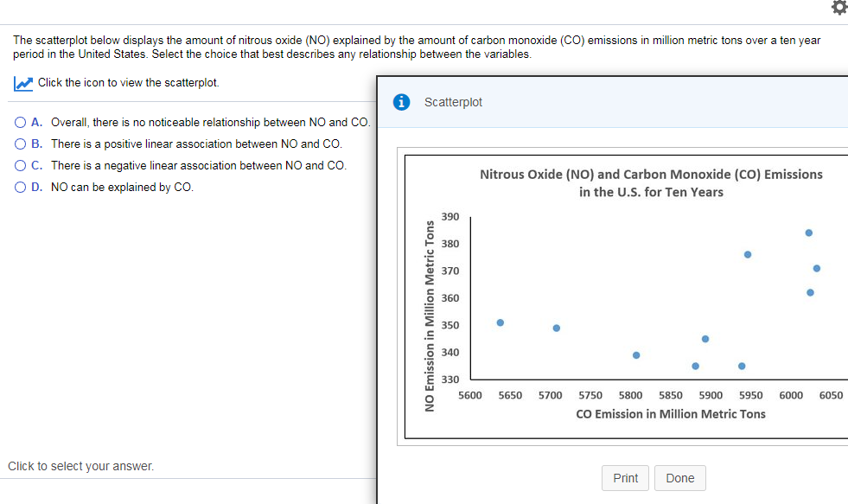Click the info icon in the Scatterplot dialog
848x504 pixels.
pyautogui.click(x=400, y=101)
